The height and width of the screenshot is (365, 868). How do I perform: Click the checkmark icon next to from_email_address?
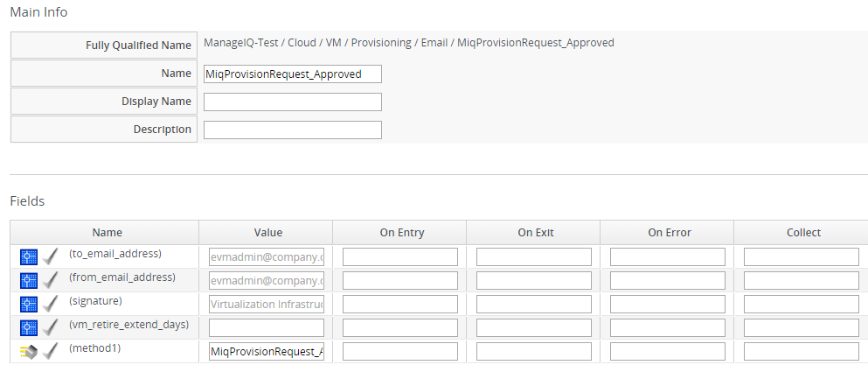[x=51, y=281]
